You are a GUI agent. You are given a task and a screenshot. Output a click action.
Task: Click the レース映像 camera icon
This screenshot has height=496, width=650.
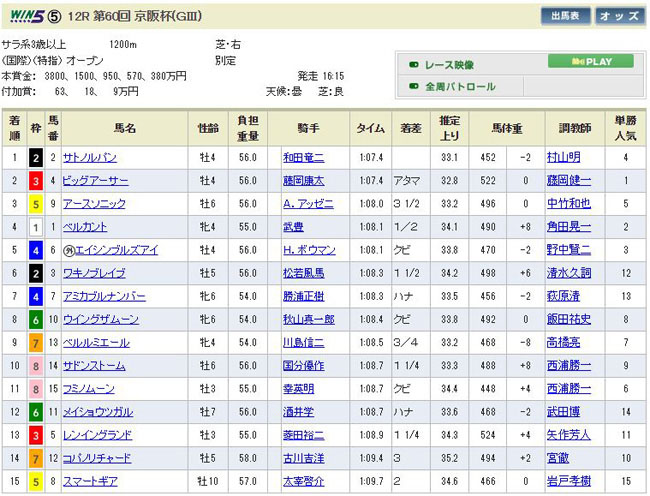(413, 64)
